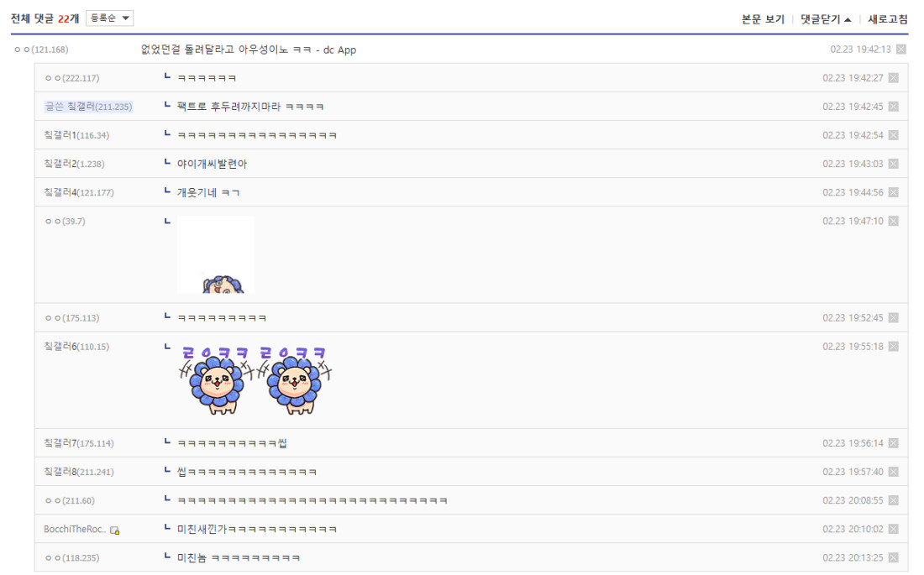Go to post body via 본문 보기
The width and height of the screenshot is (924, 575).
[763, 19]
